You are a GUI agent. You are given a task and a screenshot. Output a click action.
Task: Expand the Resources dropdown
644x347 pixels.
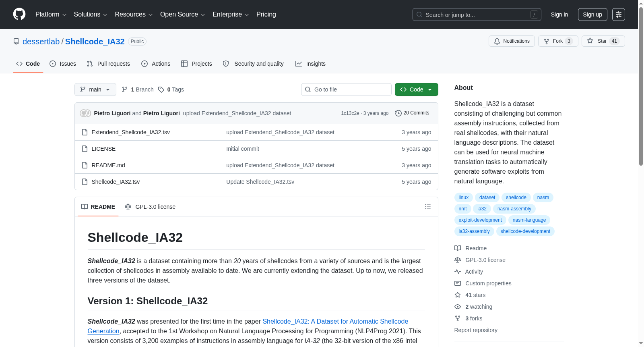click(134, 15)
